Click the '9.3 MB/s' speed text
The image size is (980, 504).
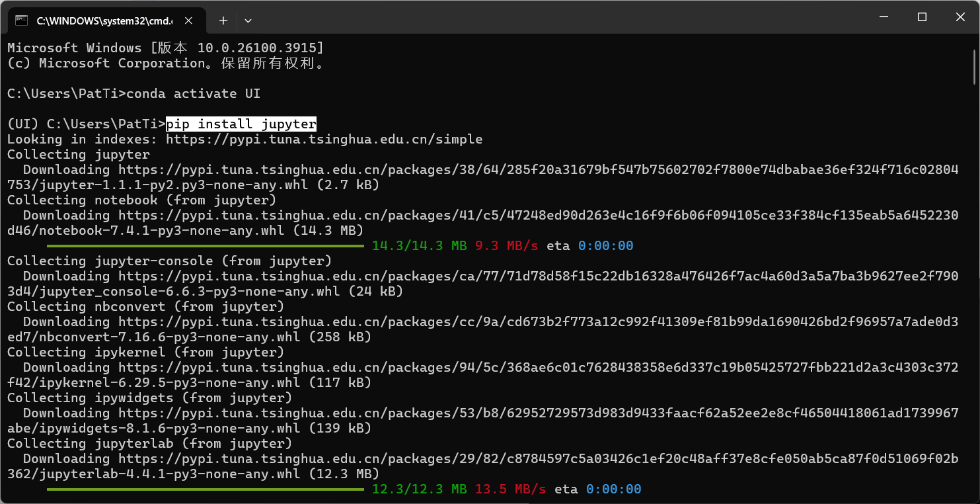click(507, 245)
